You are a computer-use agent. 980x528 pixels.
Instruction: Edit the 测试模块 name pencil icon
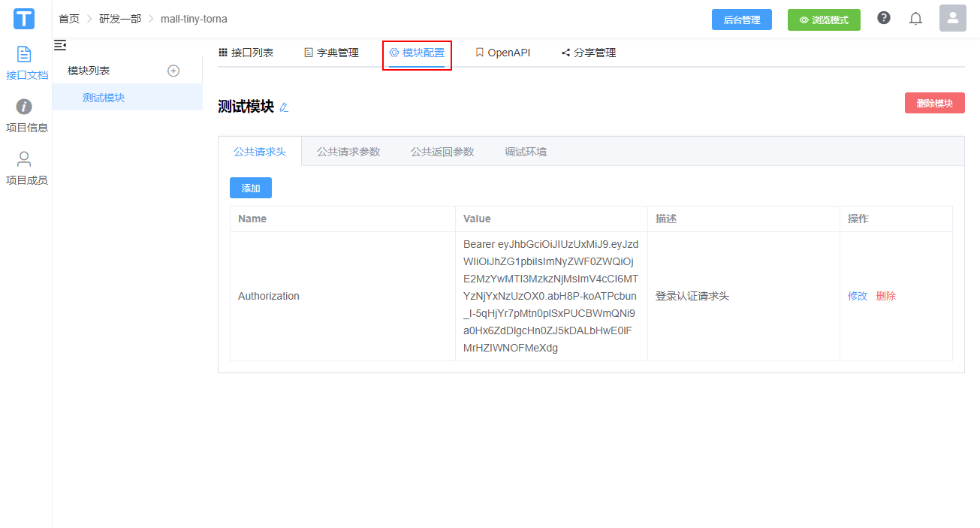[284, 107]
